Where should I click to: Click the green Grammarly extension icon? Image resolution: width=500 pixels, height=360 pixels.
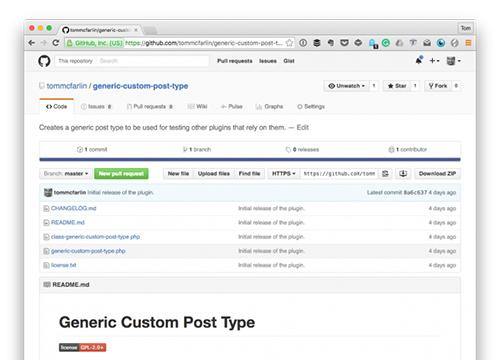point(386,43)
